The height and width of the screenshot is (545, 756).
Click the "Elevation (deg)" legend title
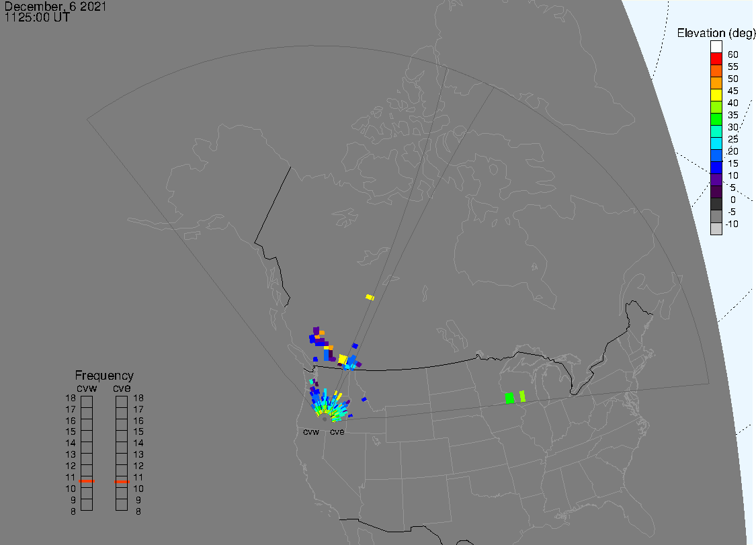(x=716, y=33)
